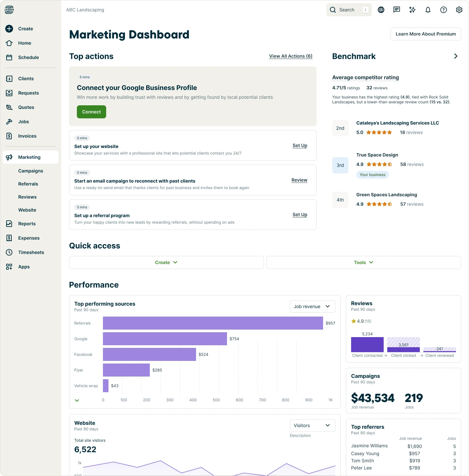Open the settings gear icon

pos(459,10)
